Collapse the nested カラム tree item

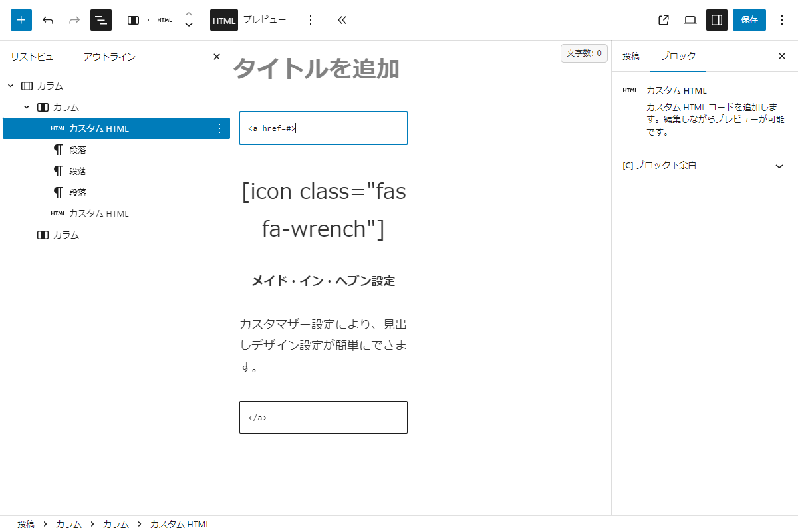click(x=27, y=107)
